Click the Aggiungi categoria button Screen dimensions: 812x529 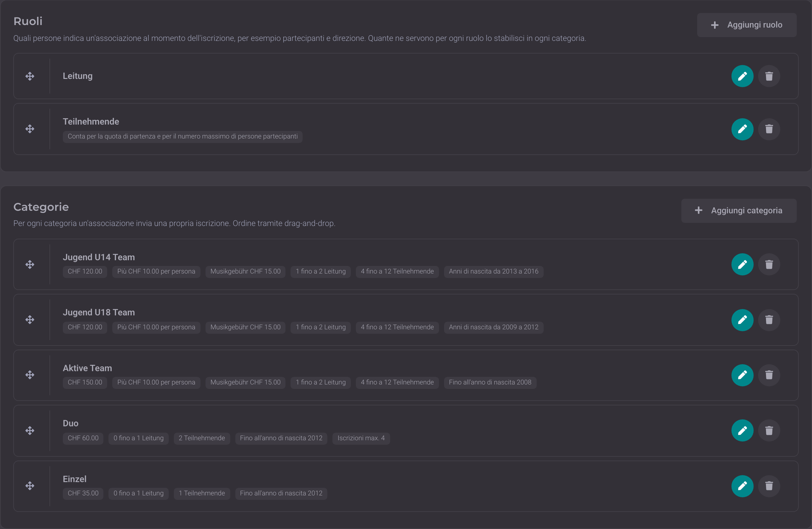coord(739,211)
